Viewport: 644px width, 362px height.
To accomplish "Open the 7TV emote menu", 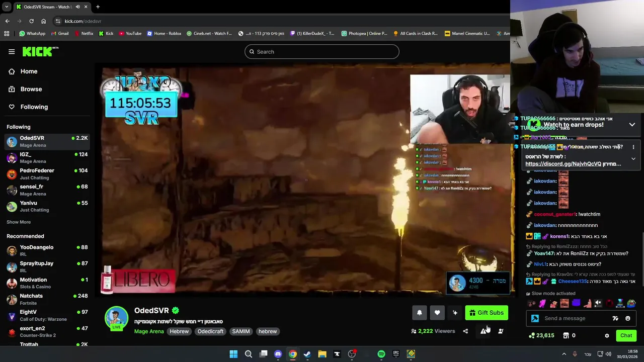I will [615, 318].
